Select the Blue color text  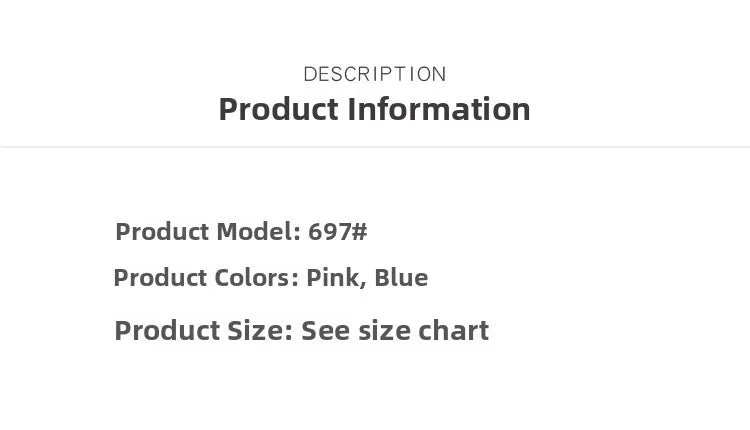pos(401,278)
